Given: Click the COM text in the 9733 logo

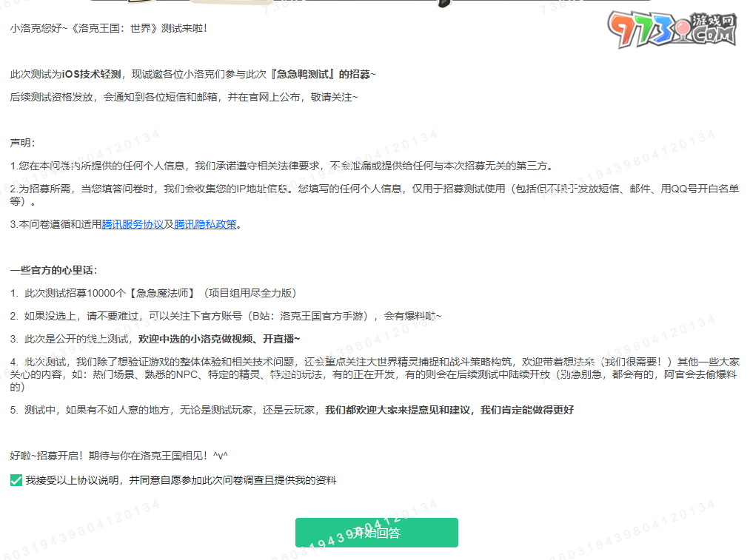Looking at the screenshot, I should click(x=716, y=34).
